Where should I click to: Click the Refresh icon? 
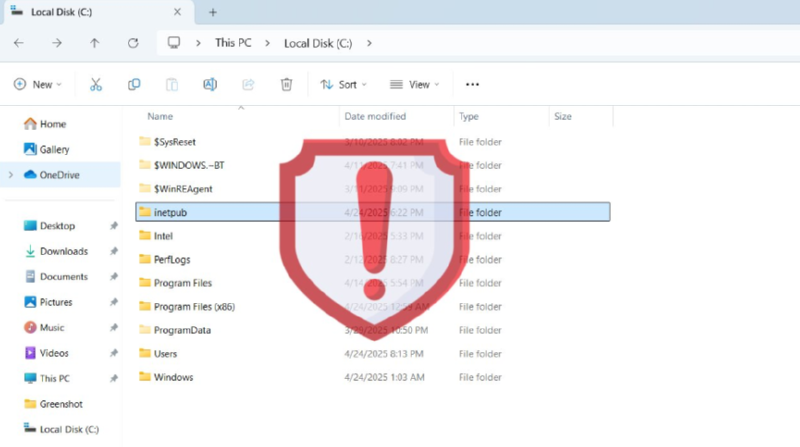coord(133,43)
